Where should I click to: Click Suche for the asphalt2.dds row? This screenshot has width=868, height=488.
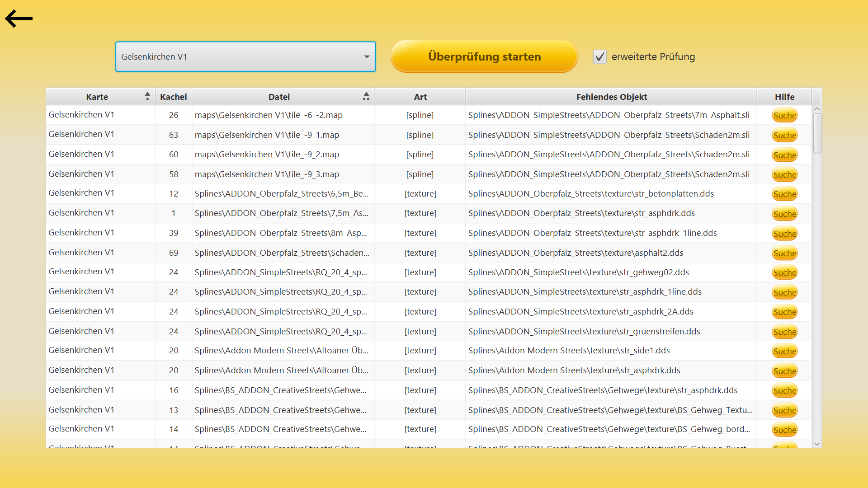pyautogui.click(x=784, y=253)
